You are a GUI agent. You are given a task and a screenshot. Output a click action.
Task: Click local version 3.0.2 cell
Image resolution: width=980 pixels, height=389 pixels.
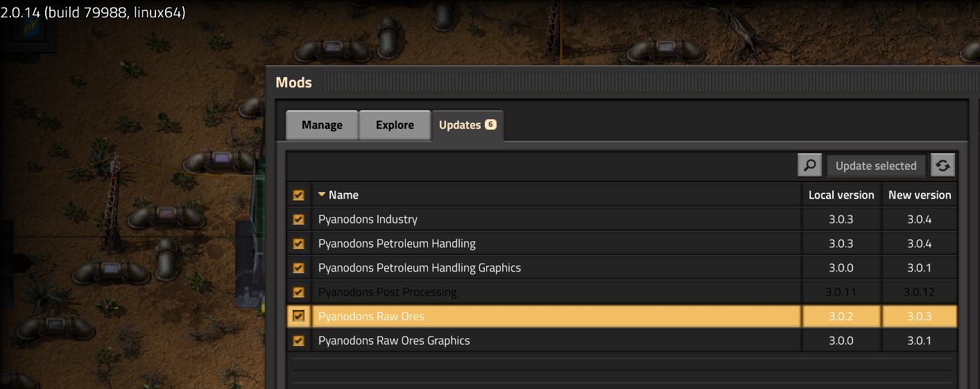(841, 317)
